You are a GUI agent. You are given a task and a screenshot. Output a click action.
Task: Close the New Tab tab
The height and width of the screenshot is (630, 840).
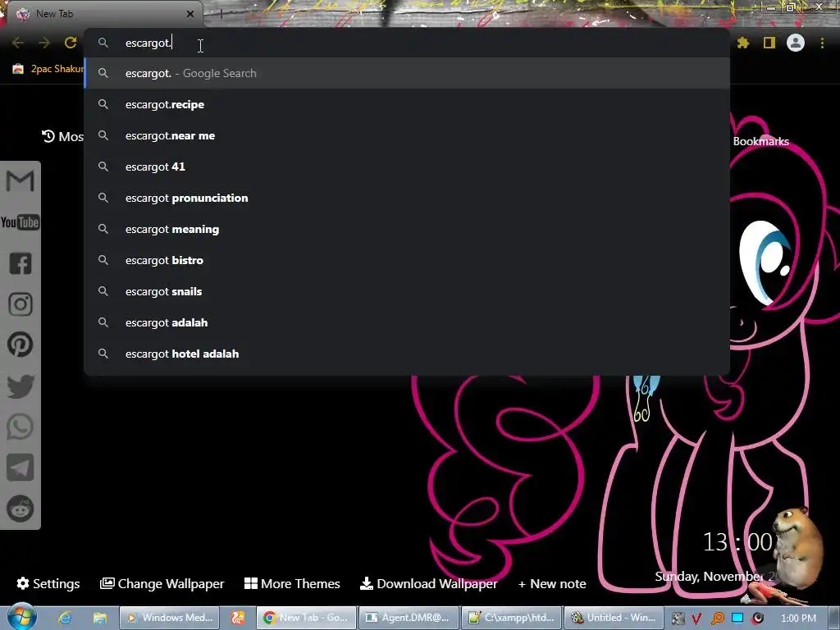190,14
